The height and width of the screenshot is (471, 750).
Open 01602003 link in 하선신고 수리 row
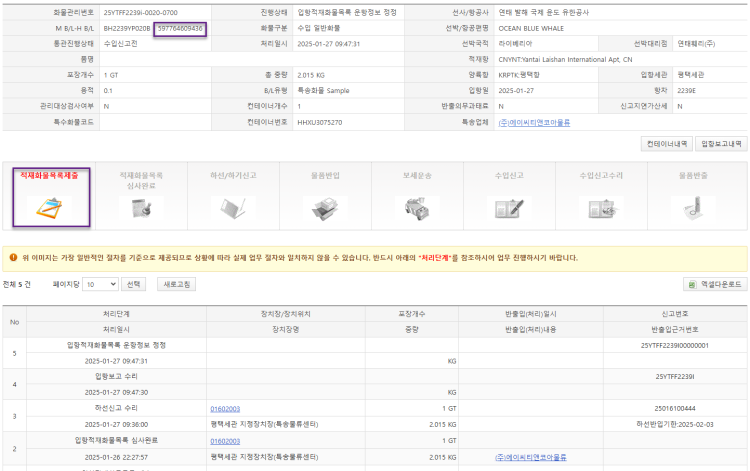[224, 408]
